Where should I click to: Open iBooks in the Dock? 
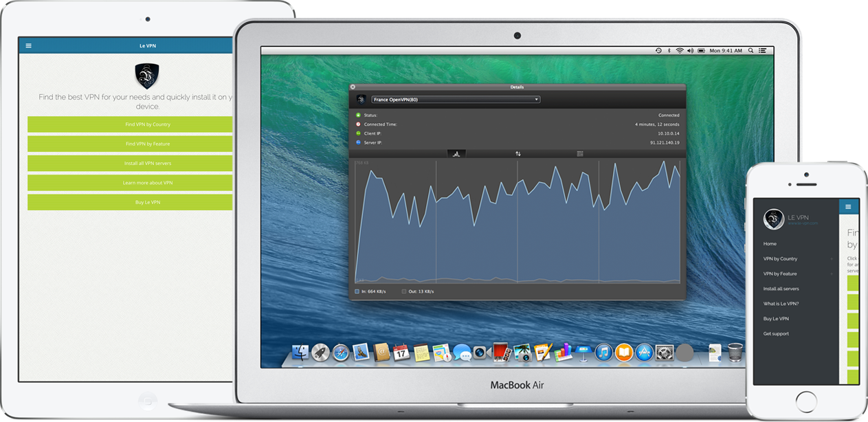click(x=623, y=353)
